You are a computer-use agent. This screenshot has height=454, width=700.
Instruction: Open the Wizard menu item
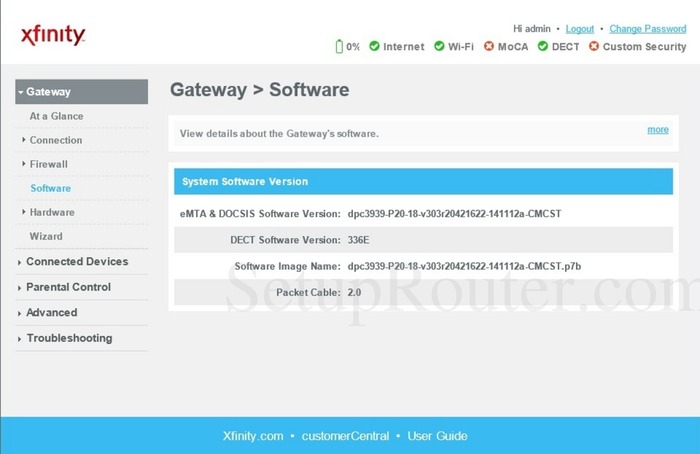[46, 237]
